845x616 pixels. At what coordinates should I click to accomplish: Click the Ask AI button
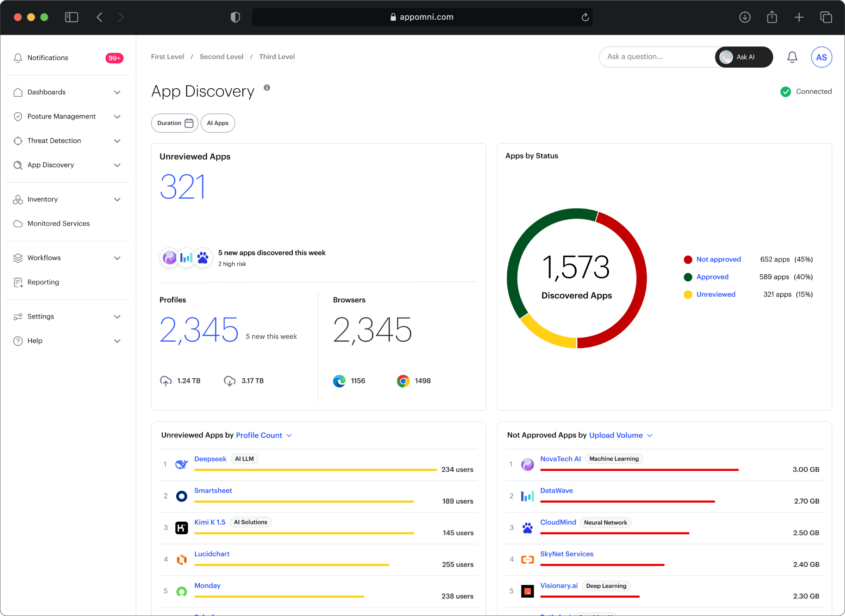[x=743, y=57]
